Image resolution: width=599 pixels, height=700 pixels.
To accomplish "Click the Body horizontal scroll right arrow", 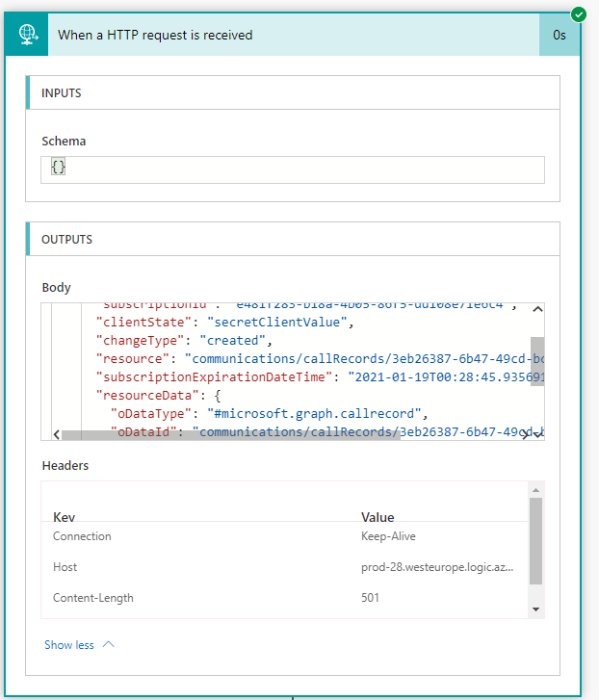I will (525, 435).
